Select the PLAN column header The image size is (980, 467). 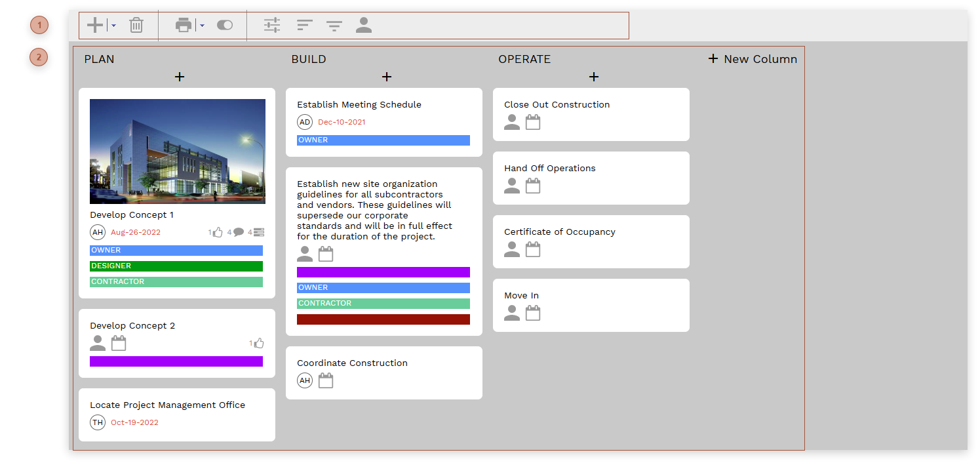(x=98, y=58)
